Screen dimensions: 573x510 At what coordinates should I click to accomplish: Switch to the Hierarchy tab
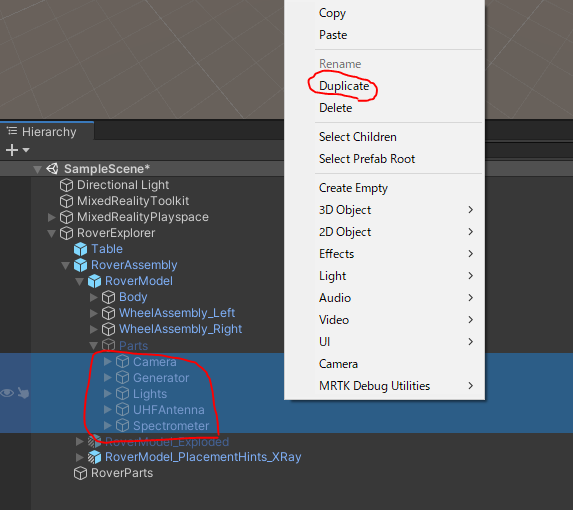coord(47,132)
